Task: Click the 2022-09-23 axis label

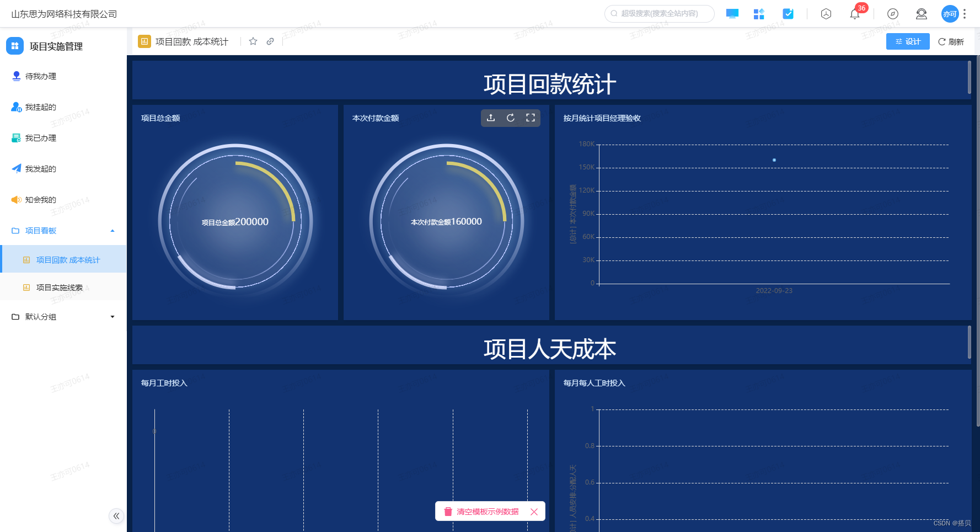Action: pos(774,291)
